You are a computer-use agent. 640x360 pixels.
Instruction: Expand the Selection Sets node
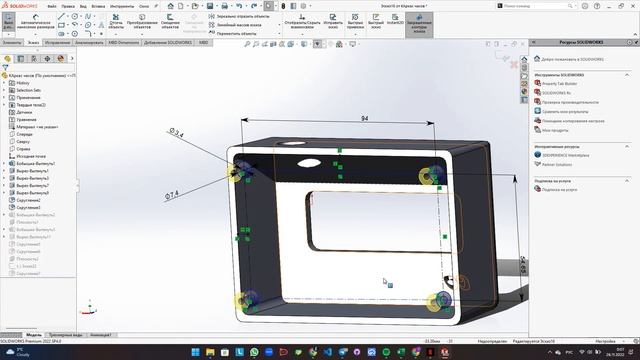(x=4, y=90)
